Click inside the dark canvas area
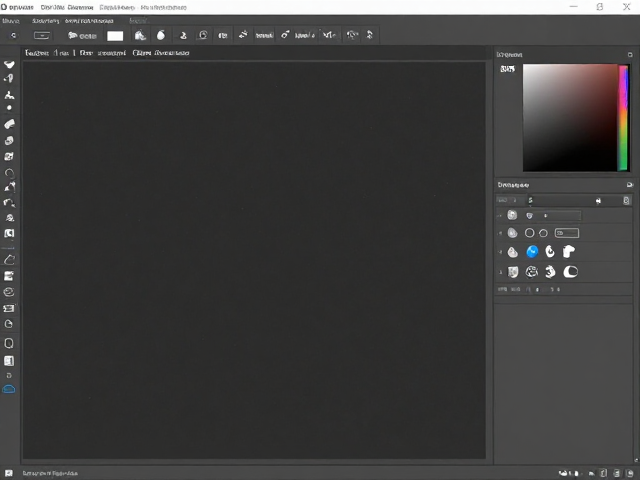Screen dimensions: 640x480 (x=254, y=260)
